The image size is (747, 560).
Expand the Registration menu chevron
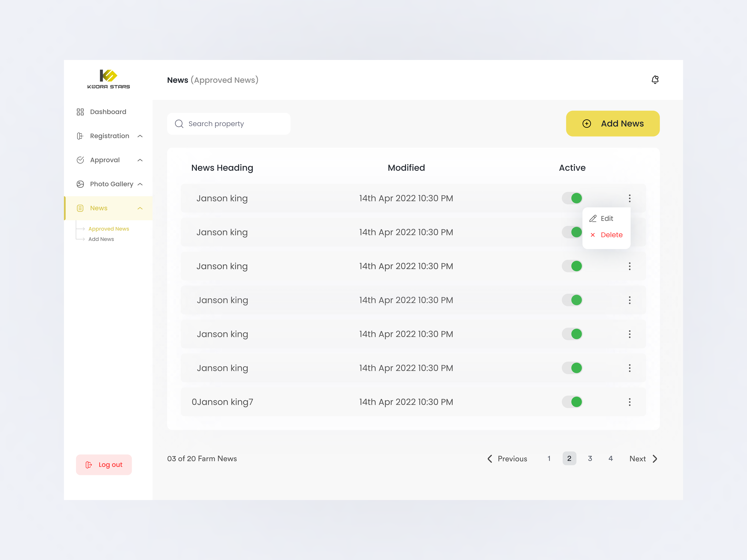pyautogui.click(x=140, y=136)
